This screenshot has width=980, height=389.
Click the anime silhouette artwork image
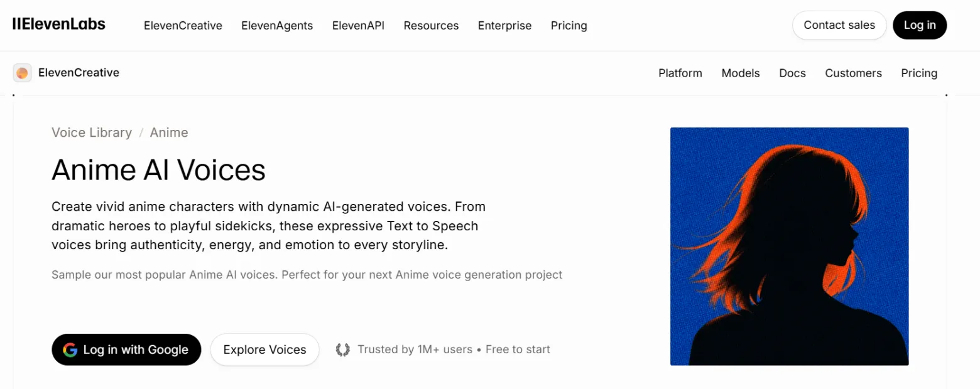(x=789, y=247)
